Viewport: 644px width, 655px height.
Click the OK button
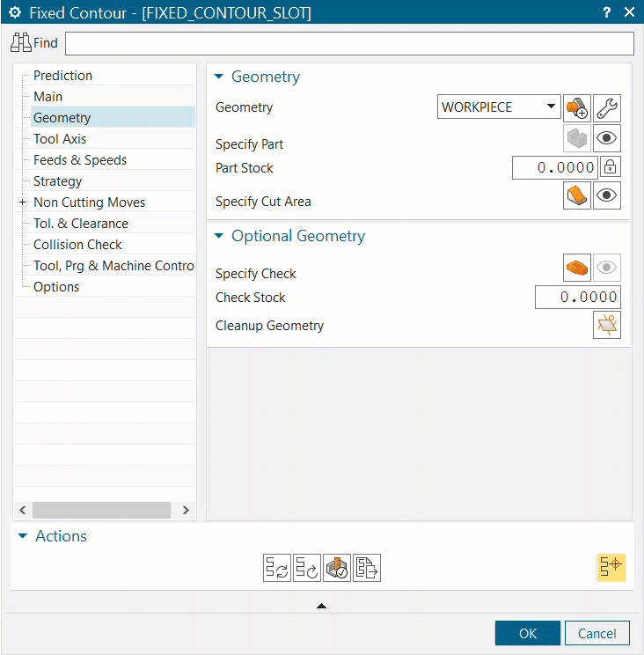528,633
